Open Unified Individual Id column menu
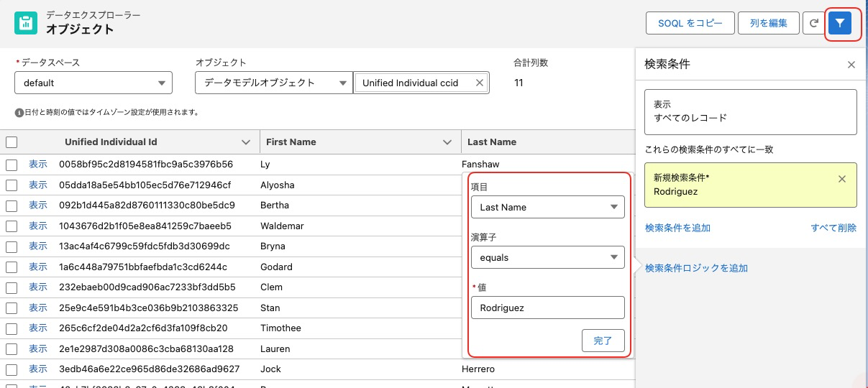868x388 pixels. pyautogui.click(x=246, y=142)
